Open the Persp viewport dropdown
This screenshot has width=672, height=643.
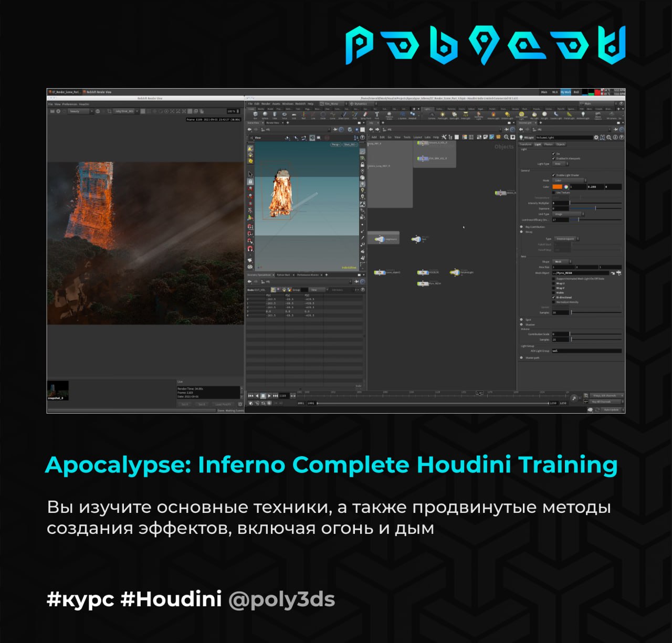pos(335,144)
